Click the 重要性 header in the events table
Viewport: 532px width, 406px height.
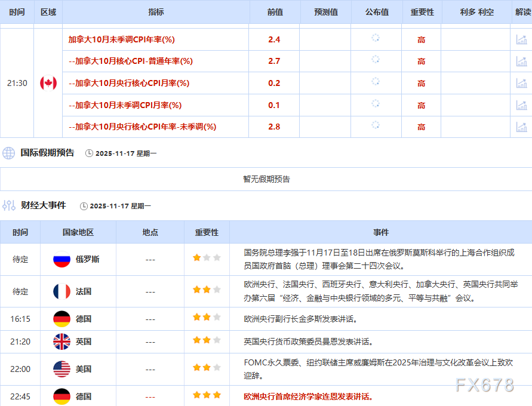point(205,232)
